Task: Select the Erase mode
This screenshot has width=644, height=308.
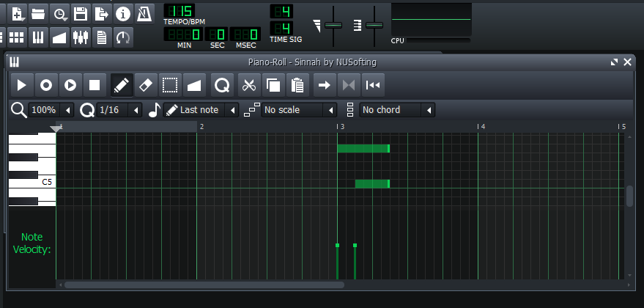Action: pos(146,85)
